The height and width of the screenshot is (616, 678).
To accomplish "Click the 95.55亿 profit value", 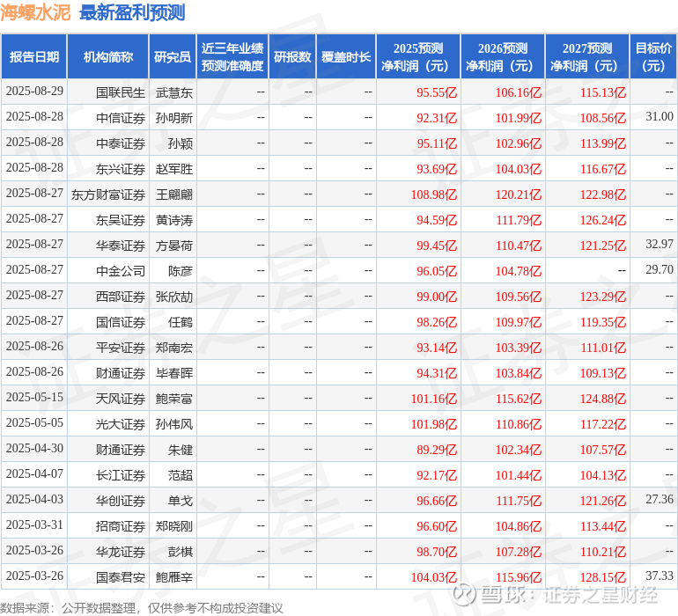I will (436, 92).
